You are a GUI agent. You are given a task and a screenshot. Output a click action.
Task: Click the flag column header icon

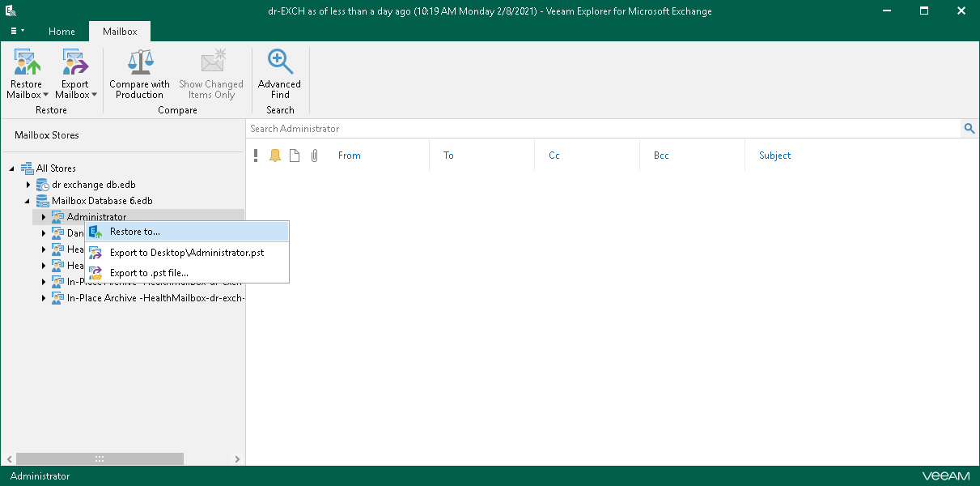(x=275, y=155)
